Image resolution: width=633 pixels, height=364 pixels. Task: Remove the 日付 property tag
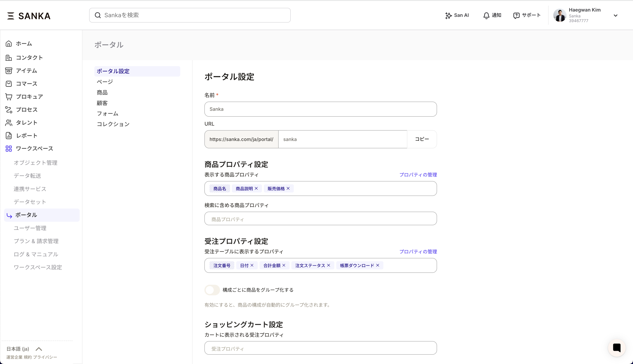[x=252, y=265]
